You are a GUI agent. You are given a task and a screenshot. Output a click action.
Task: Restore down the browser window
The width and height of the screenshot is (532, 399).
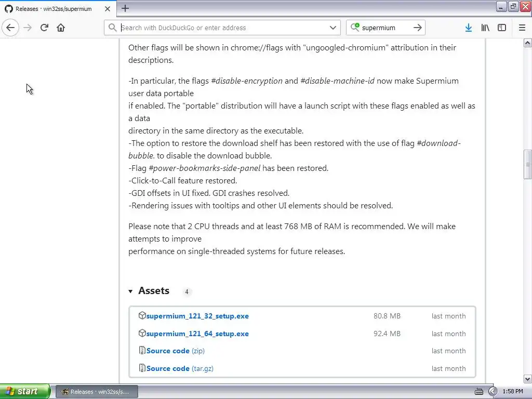point(513,6)
